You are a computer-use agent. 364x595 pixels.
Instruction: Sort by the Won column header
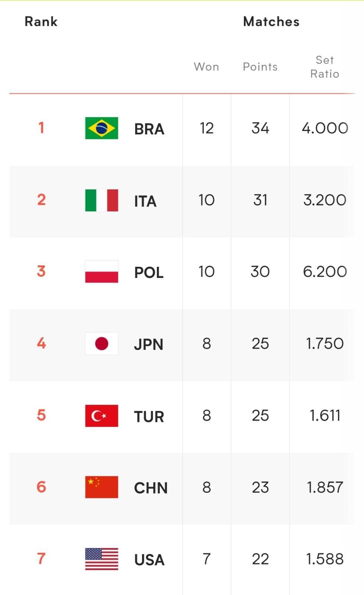pyautogui.click(x=206, y=67)
